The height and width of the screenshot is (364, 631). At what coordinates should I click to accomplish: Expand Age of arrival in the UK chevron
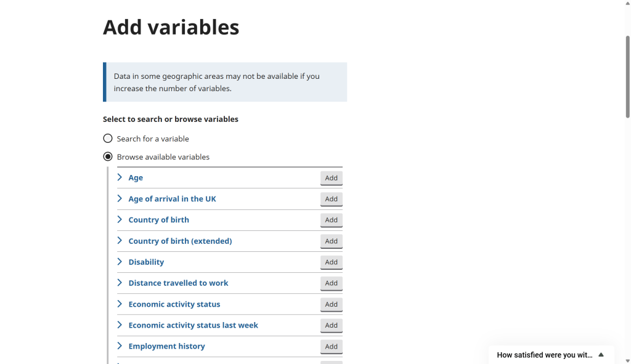[x=120, y=198]
